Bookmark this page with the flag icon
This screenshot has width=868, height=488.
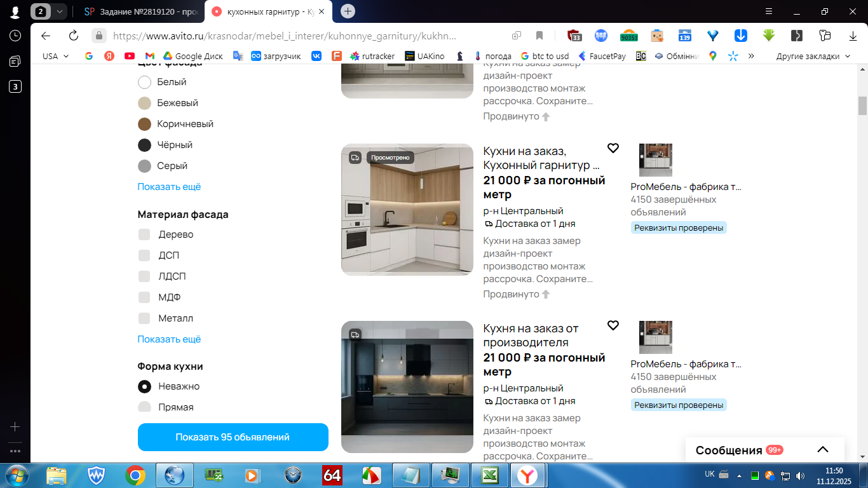tap(539, 36)
